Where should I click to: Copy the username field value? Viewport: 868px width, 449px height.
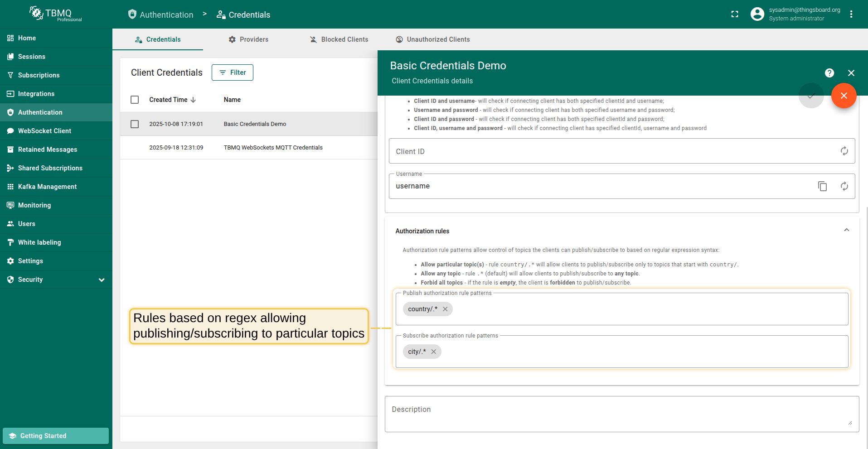coord(822,186)
